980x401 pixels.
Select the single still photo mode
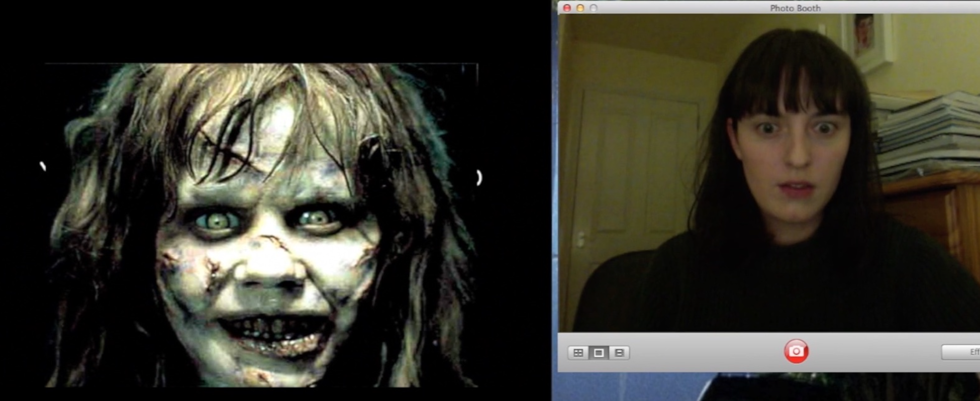[599, 353]
